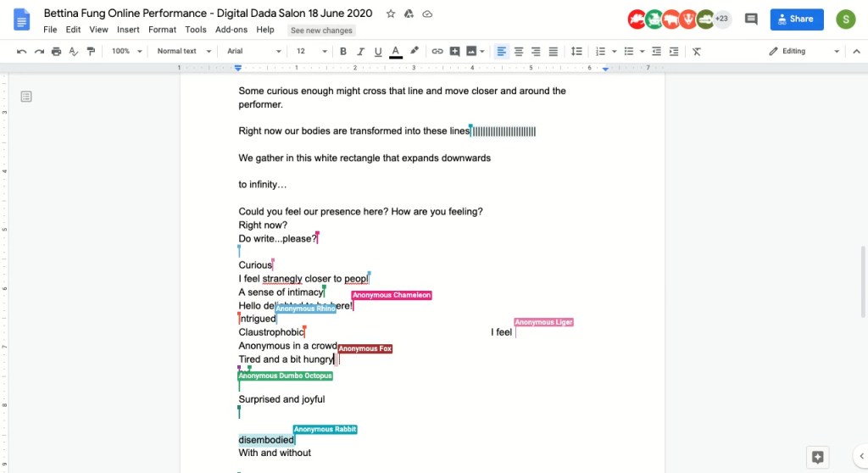The height and width of the screenshot is (473, 868).
Task: Star this document
Action: (391, 14)
